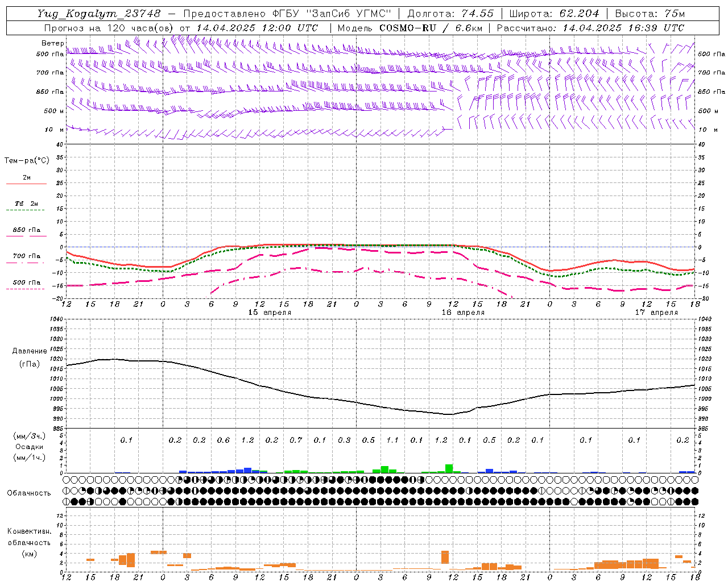This screenshot has width=728, height=582.
Task: Click the station title Yug_Kogalym_23748
Action: click(98, 14)
